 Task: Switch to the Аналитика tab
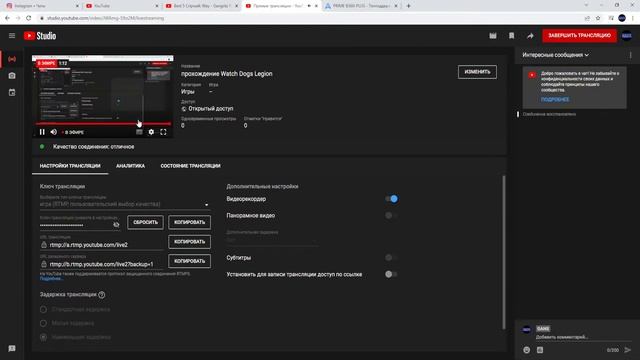[130, 166]
